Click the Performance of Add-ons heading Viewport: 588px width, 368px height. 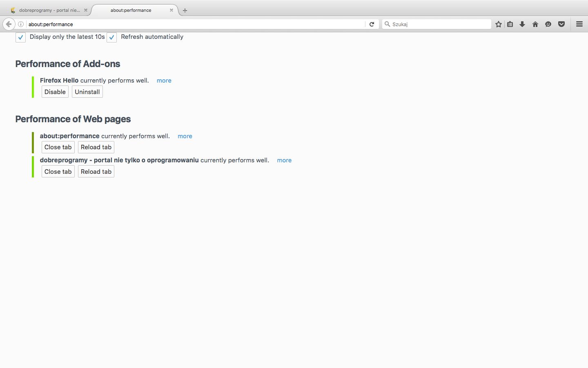pos(68,64)
